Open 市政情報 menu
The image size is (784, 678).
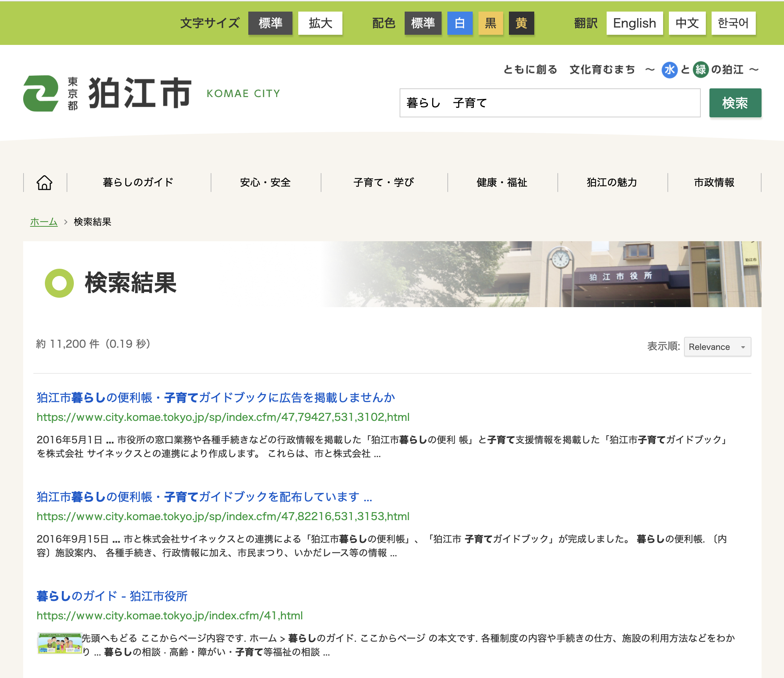(x=715, y=183)
